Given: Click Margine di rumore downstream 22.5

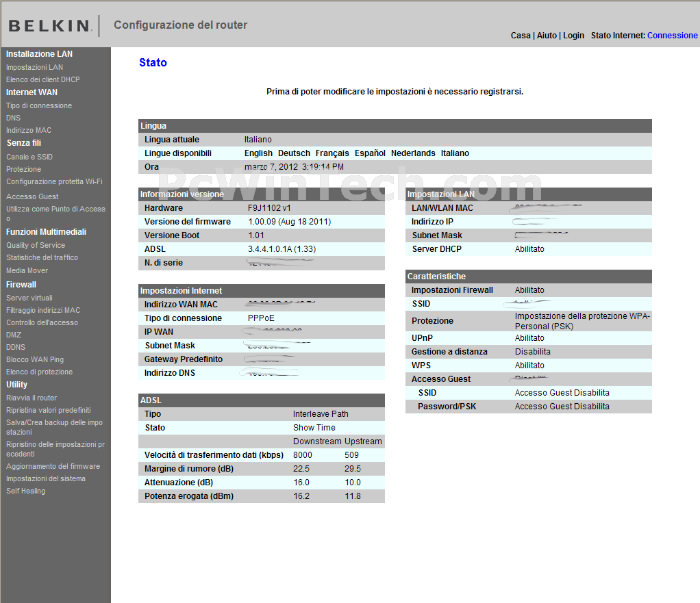Looking at the screenshot, I should click(x=301, y=470).
